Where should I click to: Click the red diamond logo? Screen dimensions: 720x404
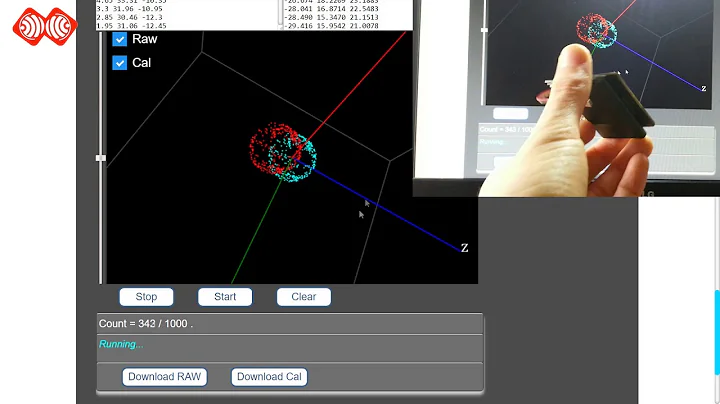coord(45,27)
